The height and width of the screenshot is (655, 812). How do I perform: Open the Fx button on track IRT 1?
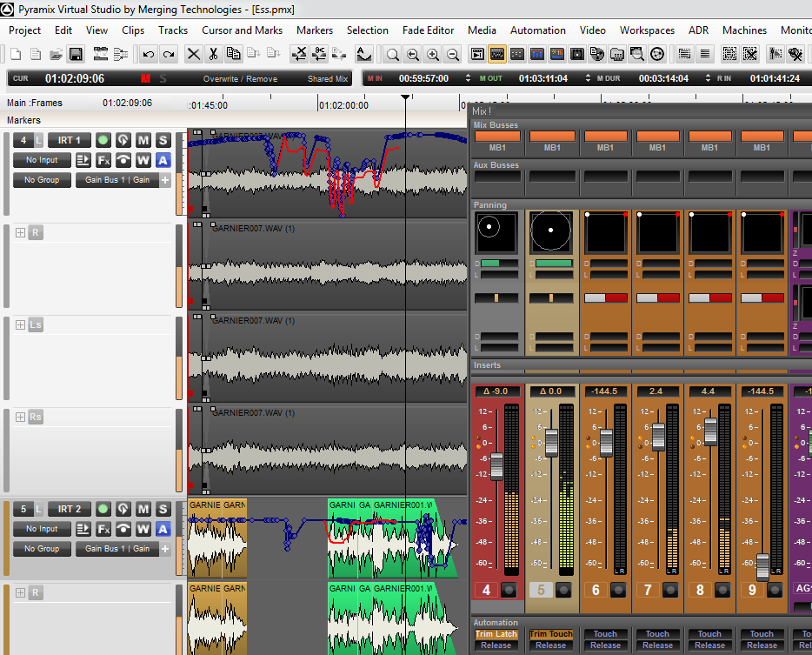click(x=103, y=160)
